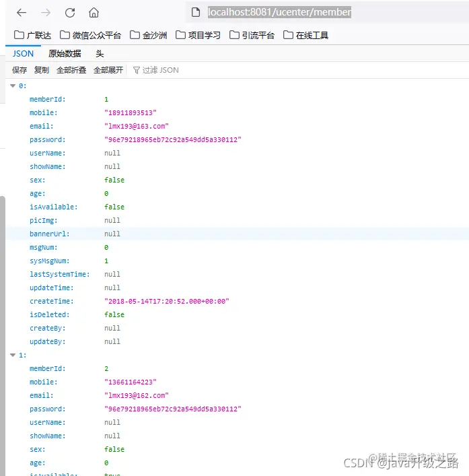Viewport: 469px width, 476px height.
Task: Click the memberId value 2
Action: (x=106, y=369)
